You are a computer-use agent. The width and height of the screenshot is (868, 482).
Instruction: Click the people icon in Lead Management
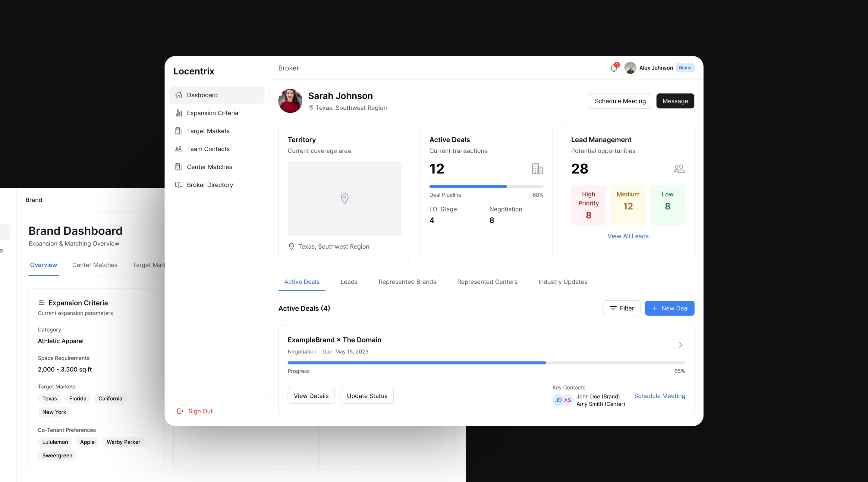click(679, 168)
